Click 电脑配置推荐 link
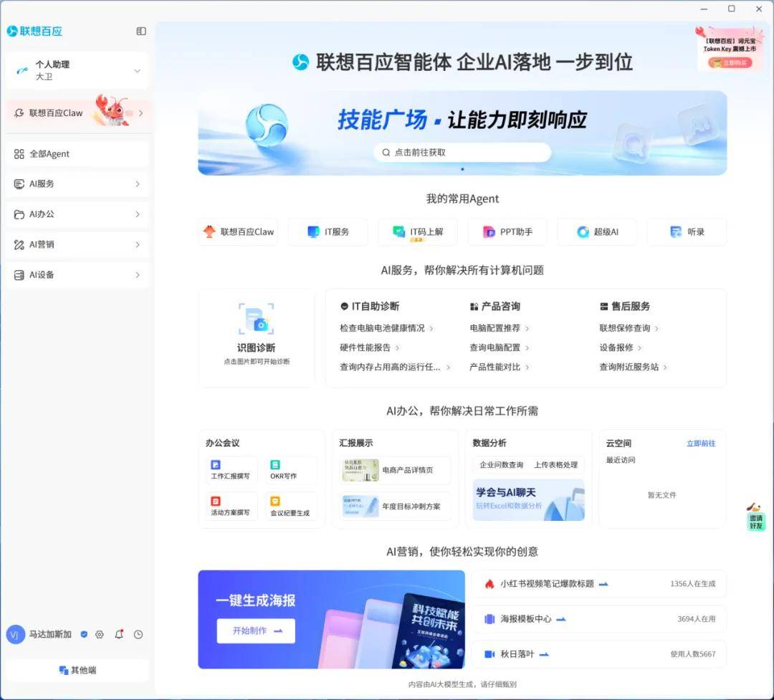Screen dimensions: 774x700 click(499, 328)
